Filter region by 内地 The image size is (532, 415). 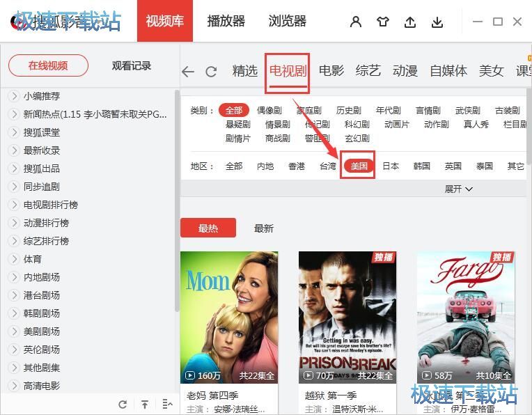pos(265,166)
